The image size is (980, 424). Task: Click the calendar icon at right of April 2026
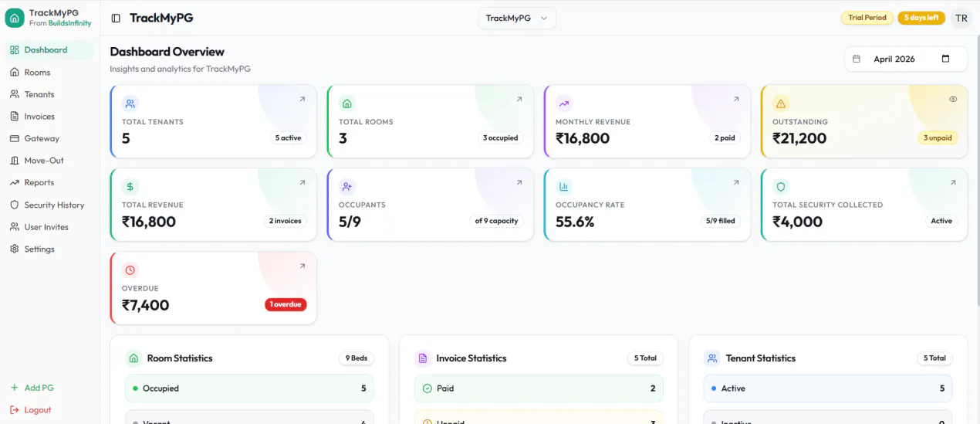(946, 59)
